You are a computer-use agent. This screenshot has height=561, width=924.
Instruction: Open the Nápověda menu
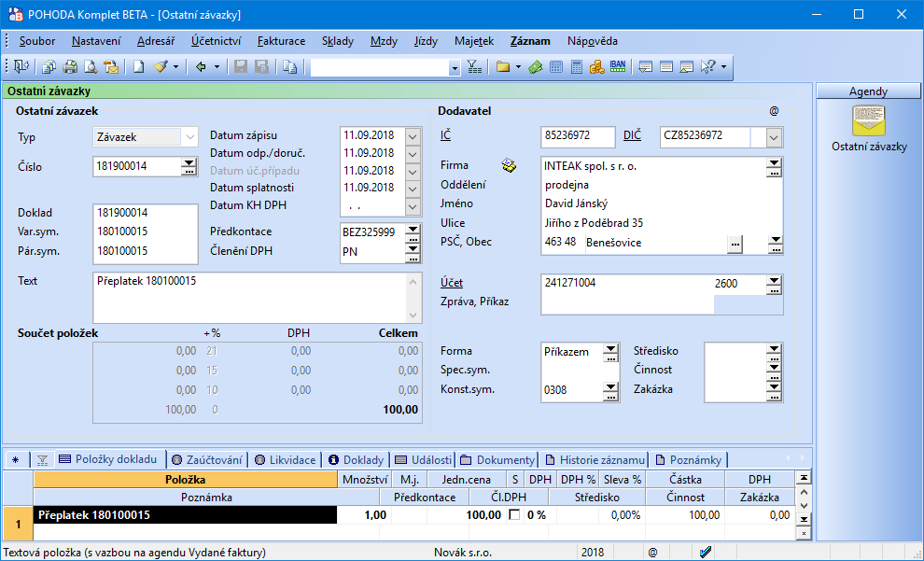(x=593, y=41)
